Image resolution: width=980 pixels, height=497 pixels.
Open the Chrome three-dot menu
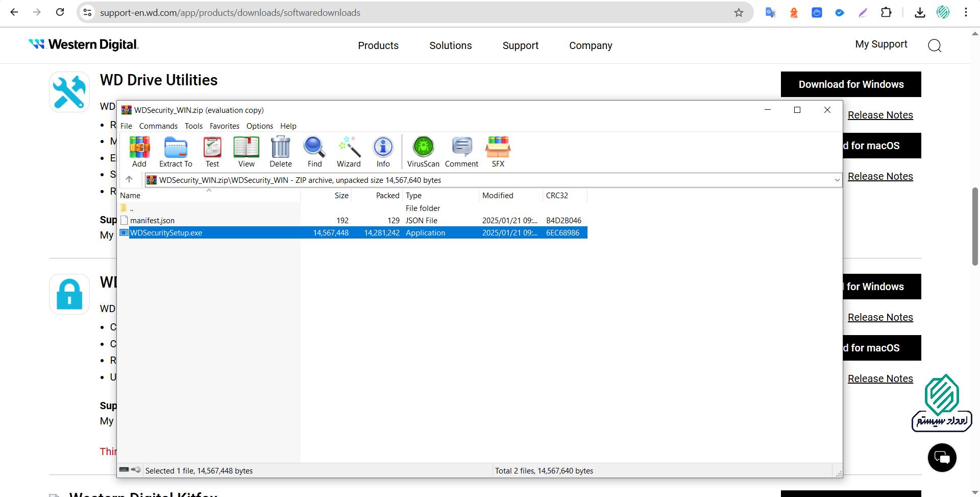966,13
